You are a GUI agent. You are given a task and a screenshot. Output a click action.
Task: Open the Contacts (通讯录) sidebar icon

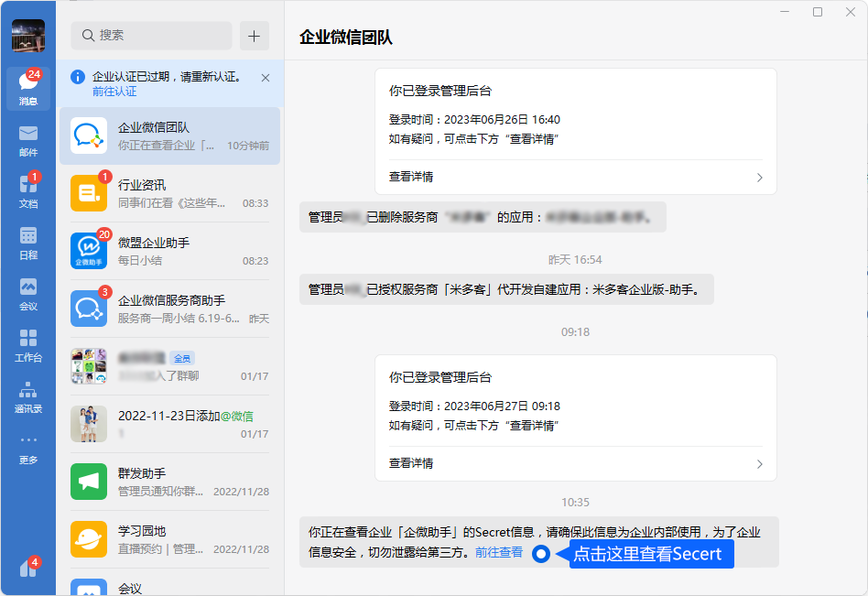(27, 396)
